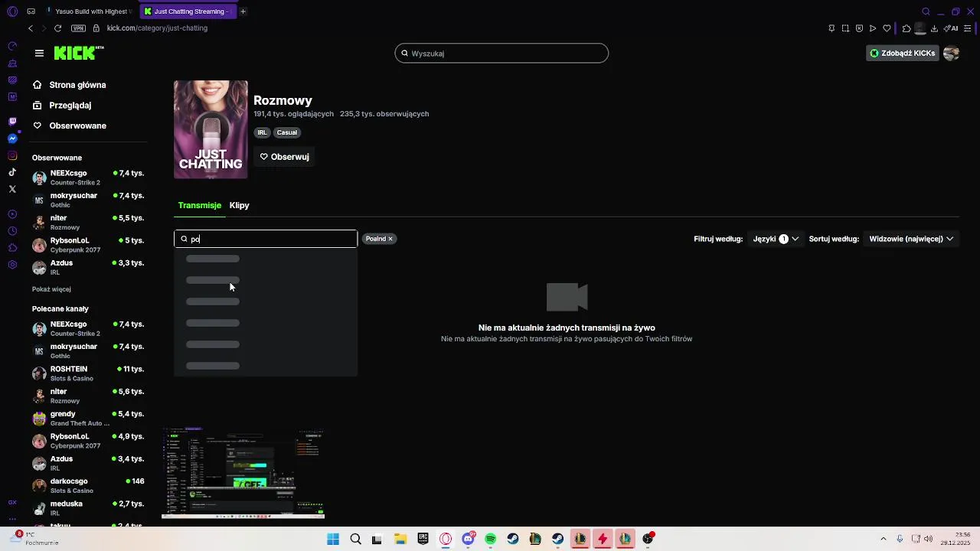
Task: Open the Kick hamburger menu
Action: click(39, 53)
